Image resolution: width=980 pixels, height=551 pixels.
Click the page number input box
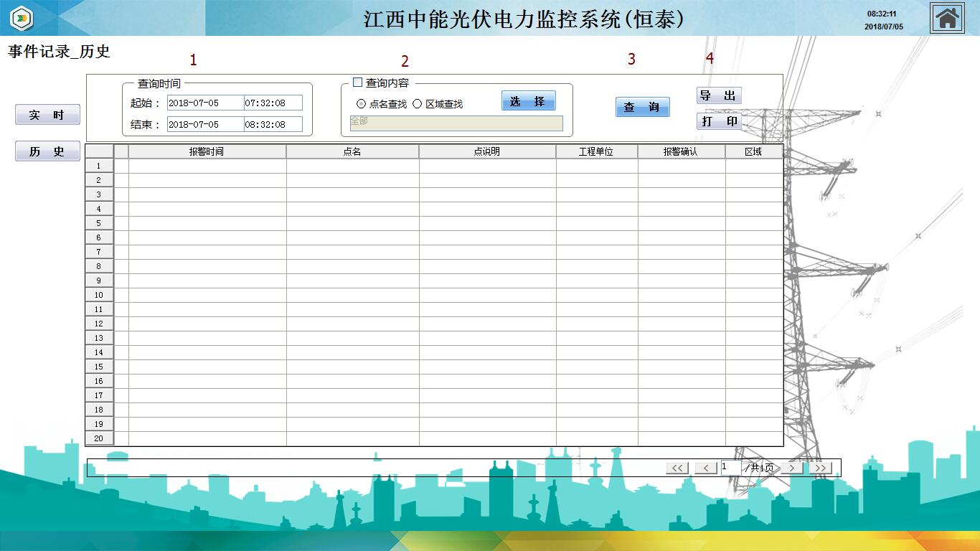[x=730, y=468]
